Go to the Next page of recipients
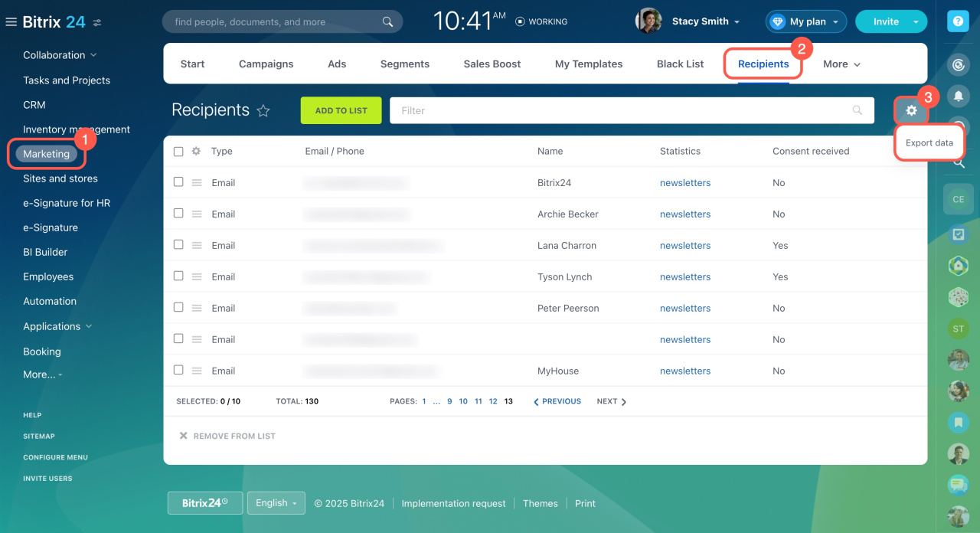 click(612, 401)
